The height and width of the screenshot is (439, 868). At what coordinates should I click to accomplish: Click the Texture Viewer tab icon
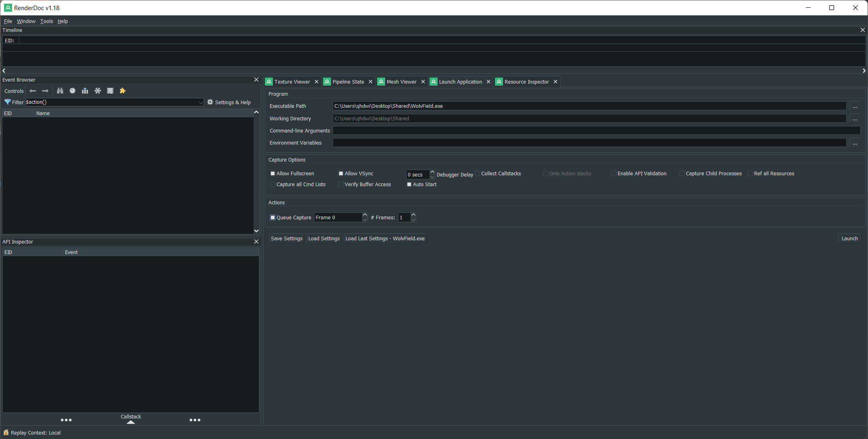(x=269, y=82)
